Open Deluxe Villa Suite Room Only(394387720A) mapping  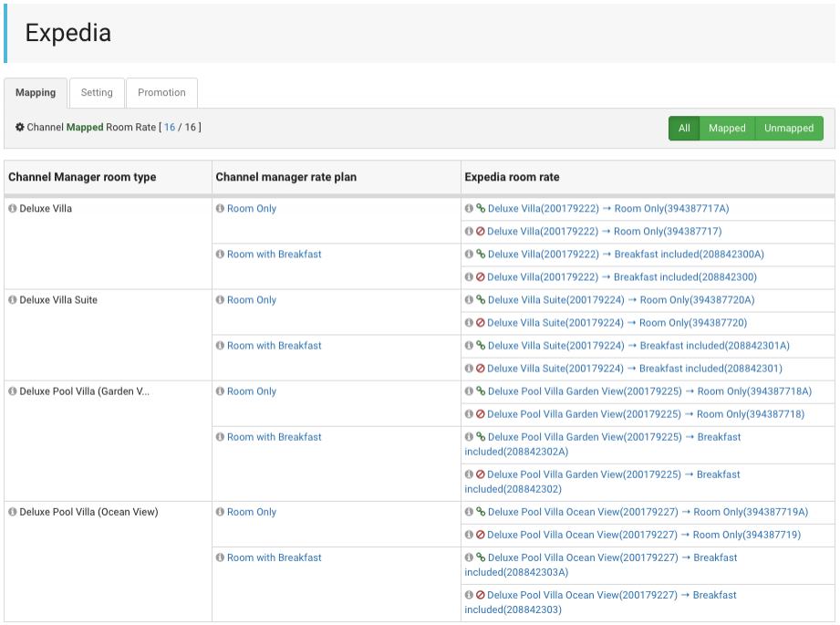click(x=621, y=300)
